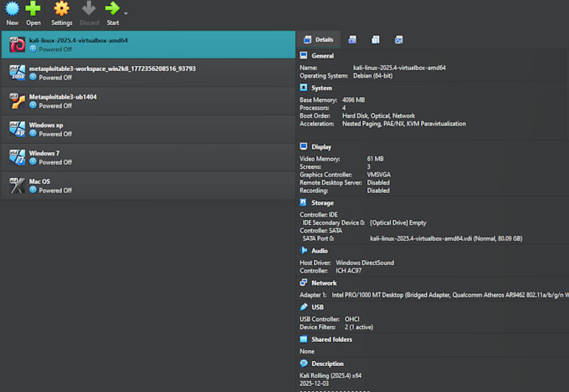Click the General section monitor icon
The height and width of the screenshot is (392, 569).
(304, 55)
